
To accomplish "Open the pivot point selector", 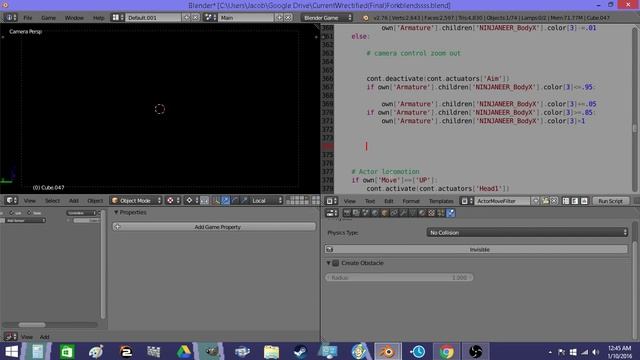I will [191, 200].
